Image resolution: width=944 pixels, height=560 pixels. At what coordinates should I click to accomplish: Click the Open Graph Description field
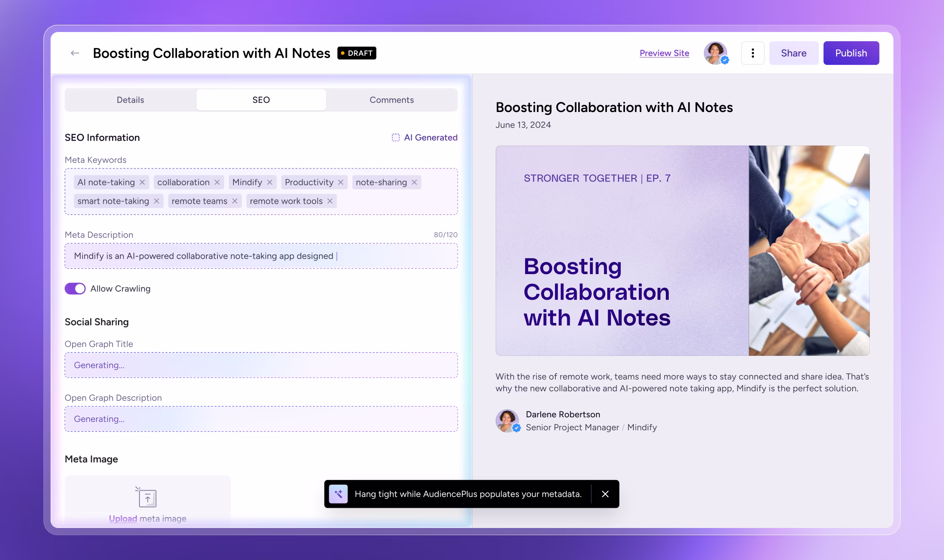[x=261, y=419]
